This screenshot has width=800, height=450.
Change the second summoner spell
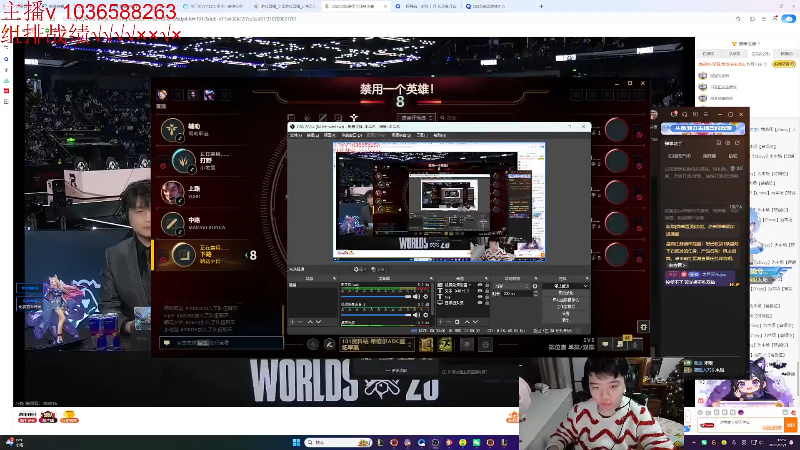click(x=445, y=344)
